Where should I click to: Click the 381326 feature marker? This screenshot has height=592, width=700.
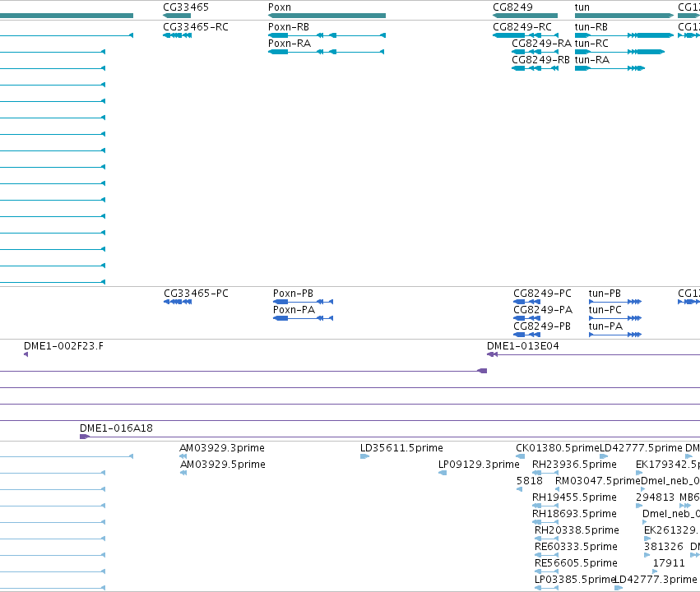pyautogui.click(x=647, y=555)
